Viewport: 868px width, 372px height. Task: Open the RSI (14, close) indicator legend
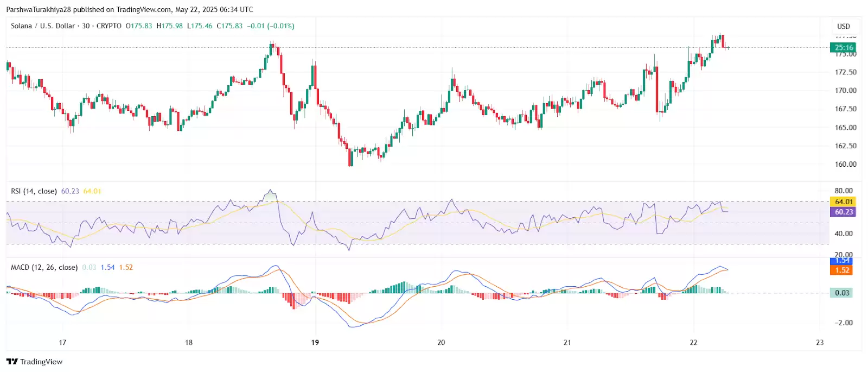click(34, 191)
